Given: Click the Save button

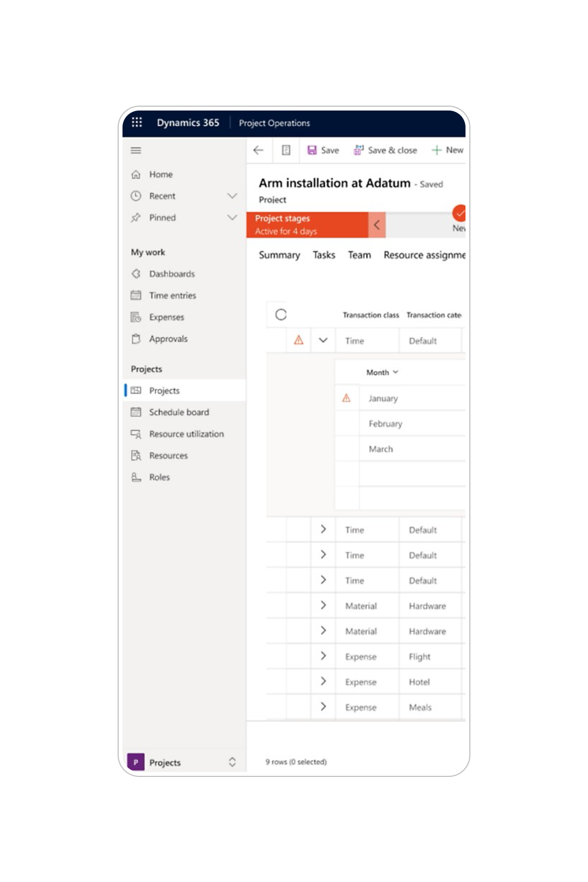Looking at the screenshot, I should coord(323,150).
